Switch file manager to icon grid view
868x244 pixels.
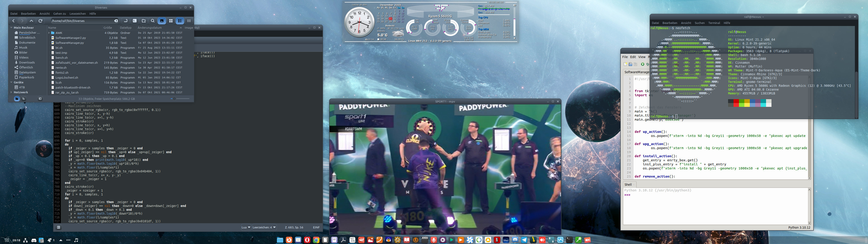click(x=171, y=21)
